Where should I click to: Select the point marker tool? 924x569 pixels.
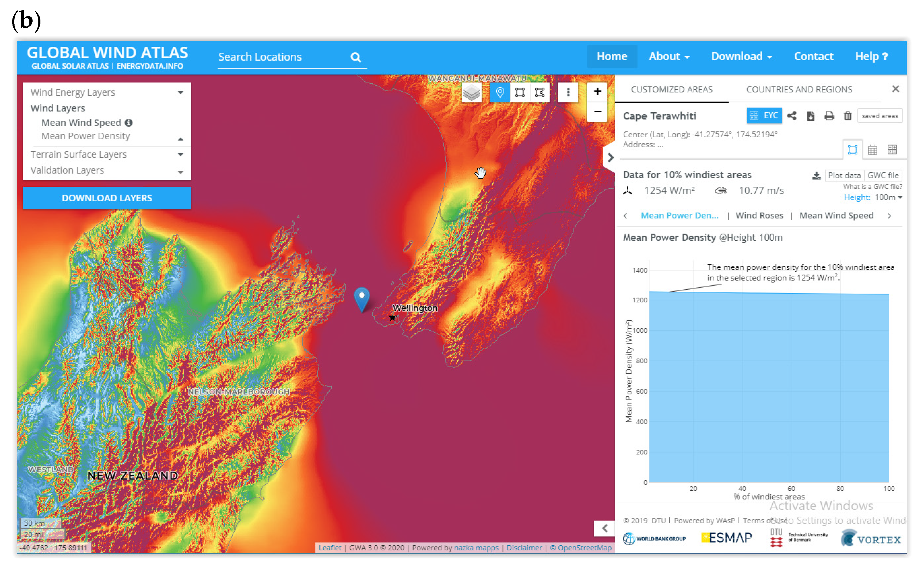click(x=500, y=92)
